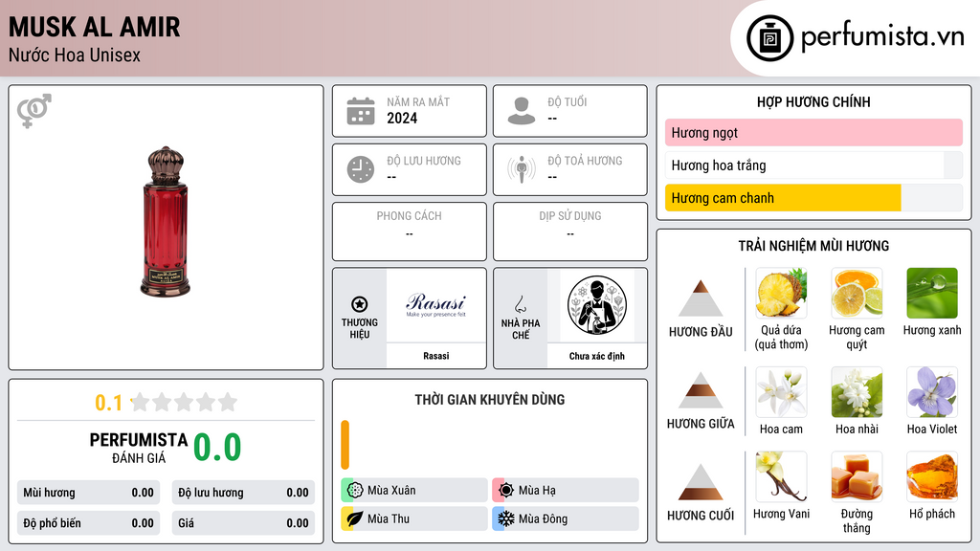The height and width of the screenshot is (551, 980).
Task: Click the calendar icon beside Năm ra mắt
Action: click(361, 111)
